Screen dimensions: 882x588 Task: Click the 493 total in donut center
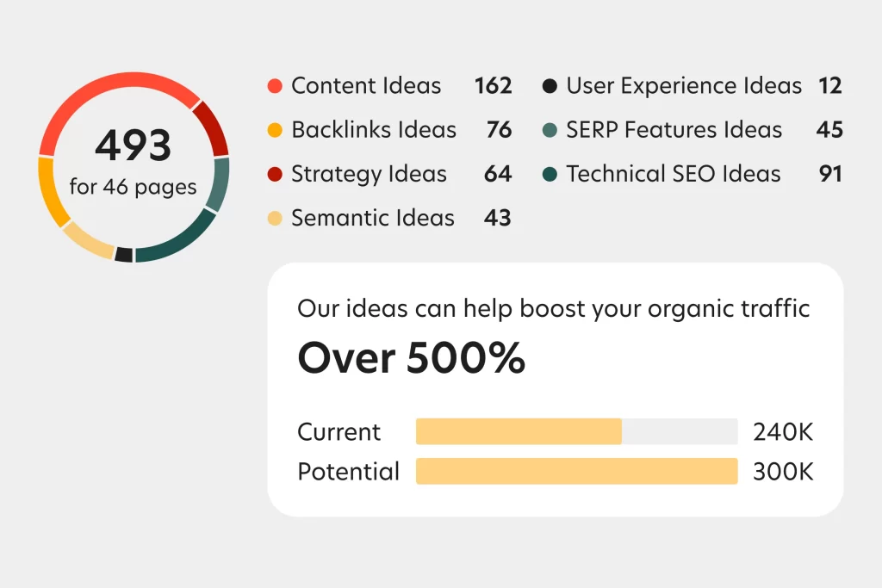134,146
